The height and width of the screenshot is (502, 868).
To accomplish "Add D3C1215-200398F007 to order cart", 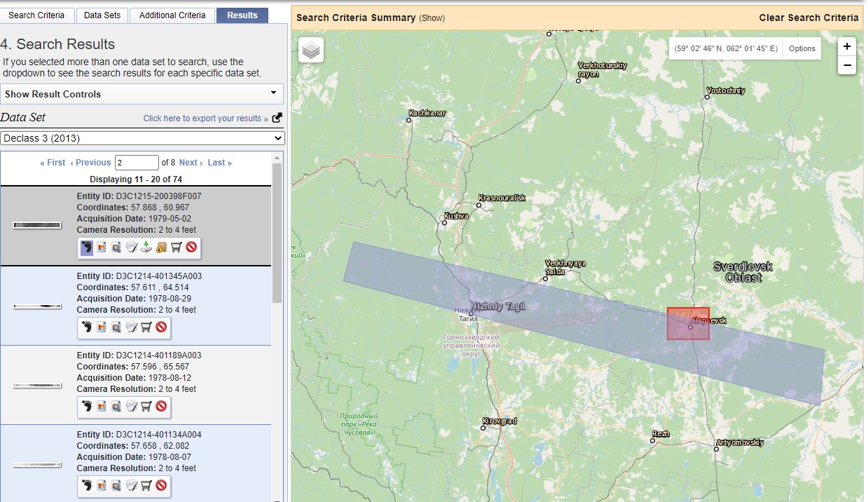I will pyautogui.click(x=176, y=247).
